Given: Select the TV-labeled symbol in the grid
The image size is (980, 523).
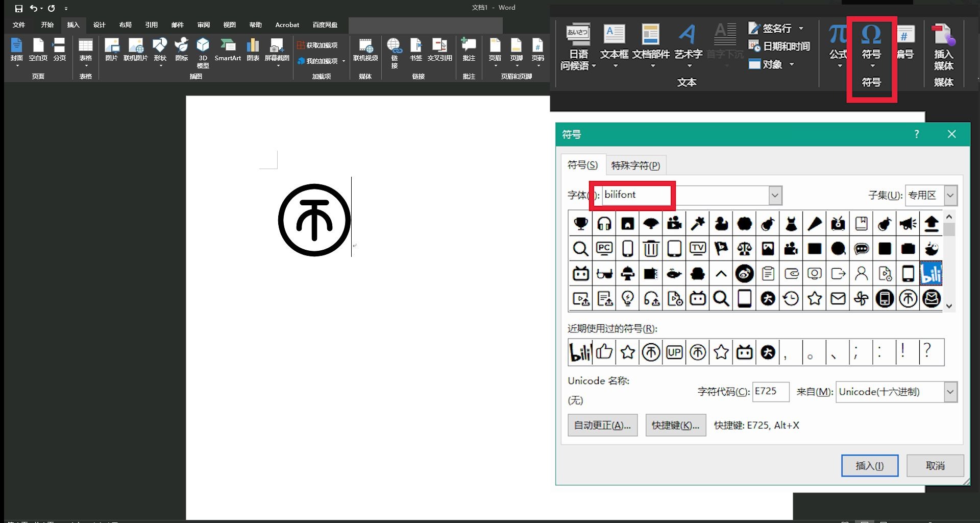Looking at the screenshot, I should (x=698, y=248).
